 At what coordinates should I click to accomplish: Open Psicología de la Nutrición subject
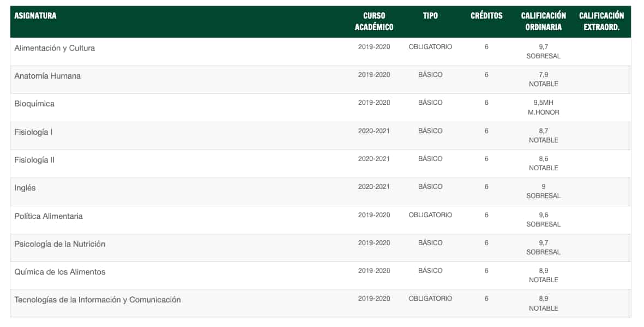59,244
